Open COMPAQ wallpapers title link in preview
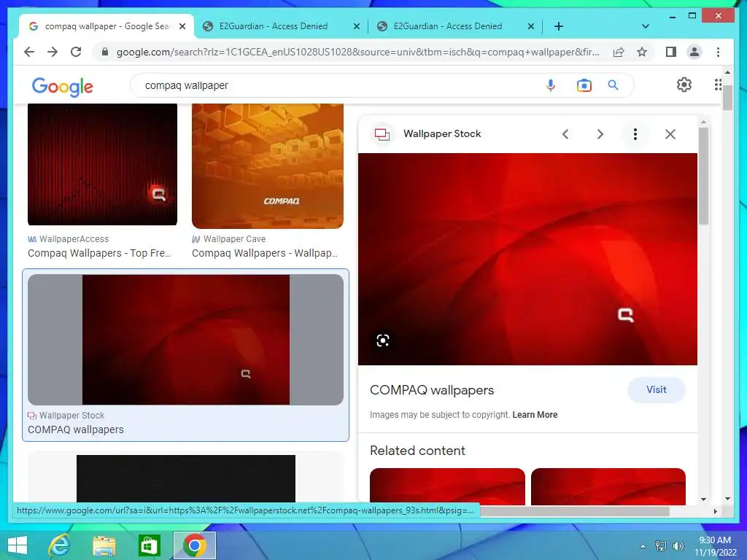 point(432,391)
